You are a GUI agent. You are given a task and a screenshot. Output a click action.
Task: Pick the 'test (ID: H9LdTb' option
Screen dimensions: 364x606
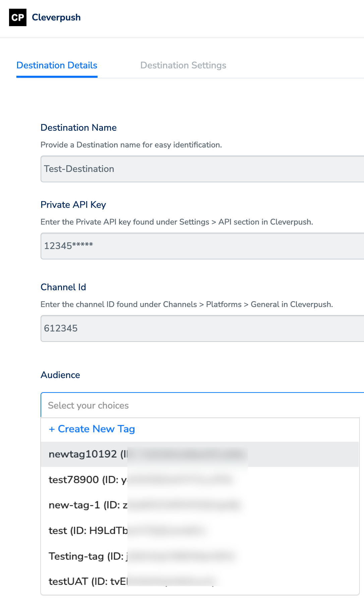pos(200,531)
